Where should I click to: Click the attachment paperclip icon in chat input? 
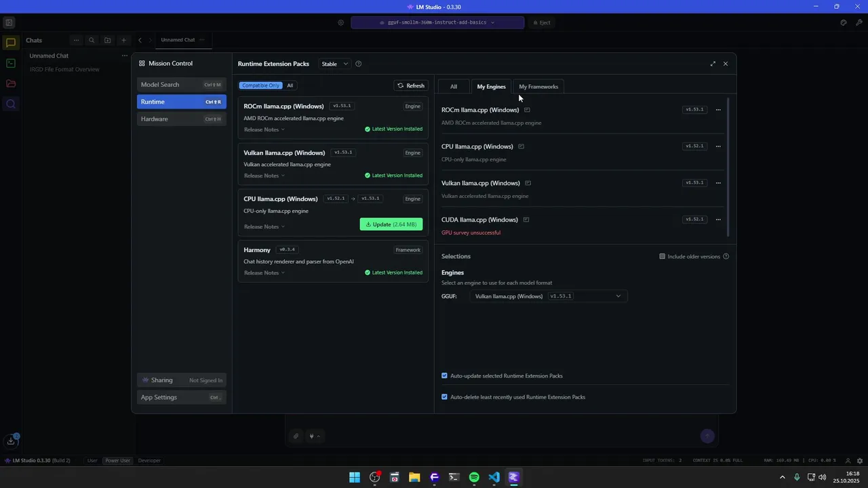click(296, 436)
